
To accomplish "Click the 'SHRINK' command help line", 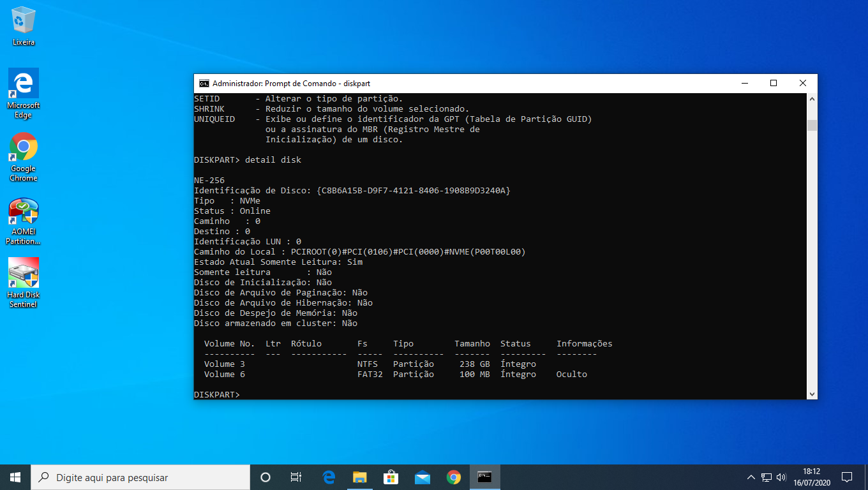I will [332, 109].
